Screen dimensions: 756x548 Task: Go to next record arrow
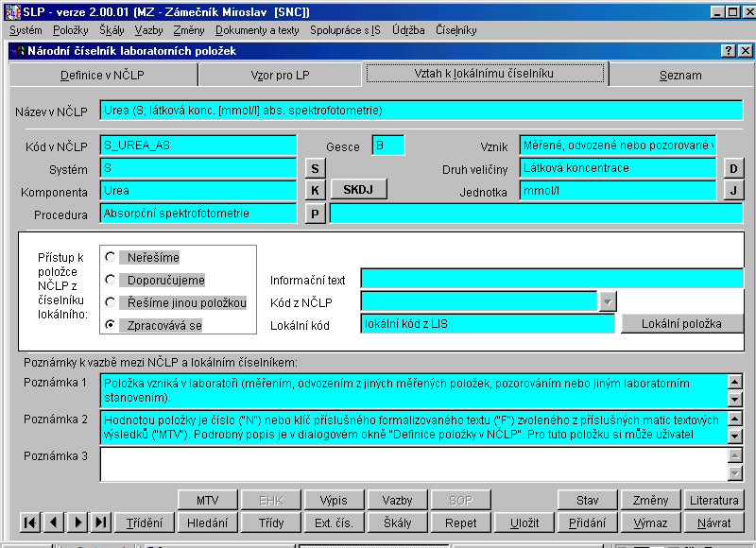77,522
